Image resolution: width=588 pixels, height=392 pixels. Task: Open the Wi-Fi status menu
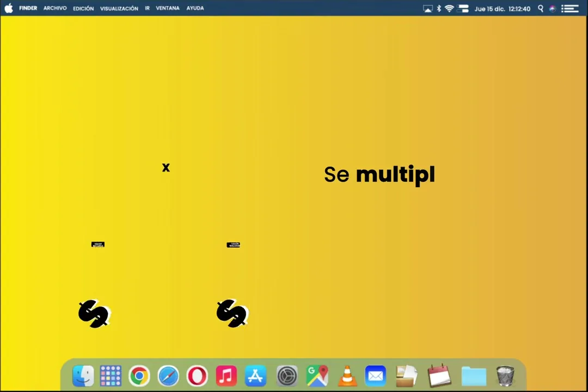[449, 8]
